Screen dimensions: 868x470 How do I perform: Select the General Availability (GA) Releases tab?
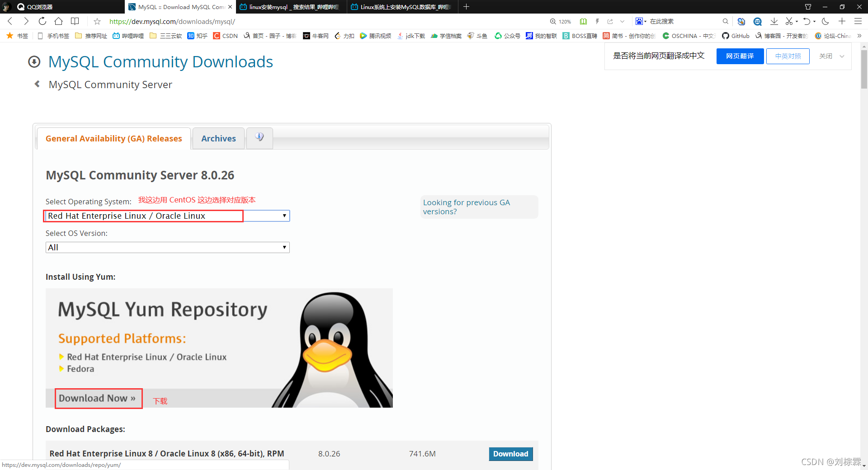[x=114, y=138]
